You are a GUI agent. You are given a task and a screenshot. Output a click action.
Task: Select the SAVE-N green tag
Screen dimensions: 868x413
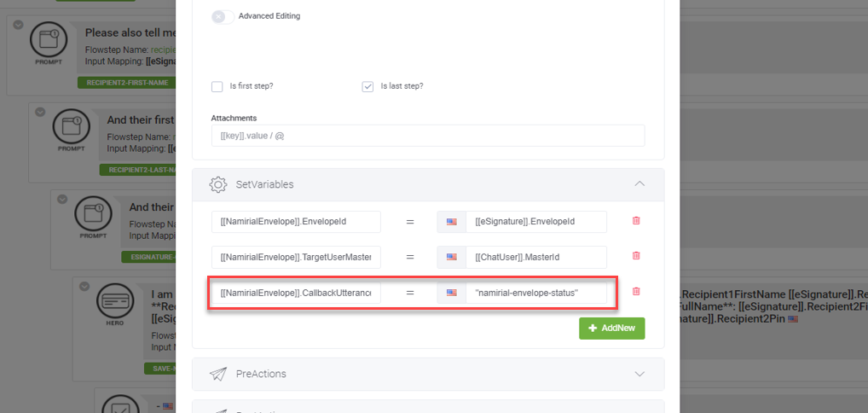point(160,368)
